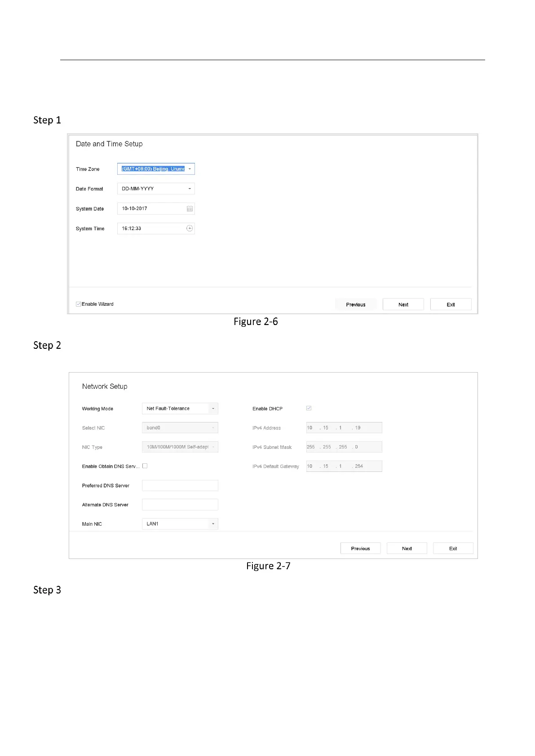Toggle the Enable DHCP checkbox
This screenshot has height=756, width=535.
coord(309,408)
